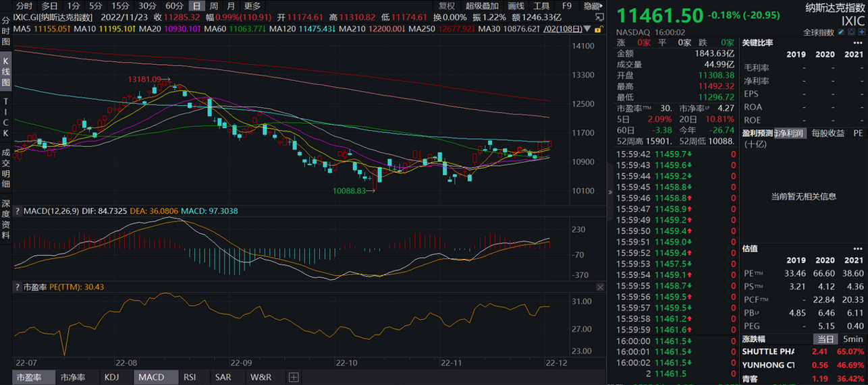Open the TICK side tab
868x385 pixels.
coord(6,117)
